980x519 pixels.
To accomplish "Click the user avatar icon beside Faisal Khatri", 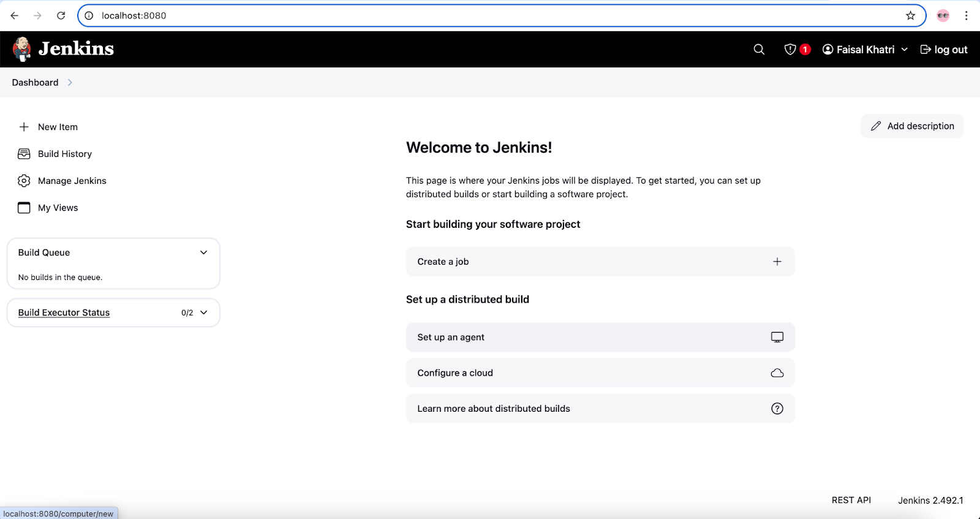I will pyautogui.click(x=827, y=50).
